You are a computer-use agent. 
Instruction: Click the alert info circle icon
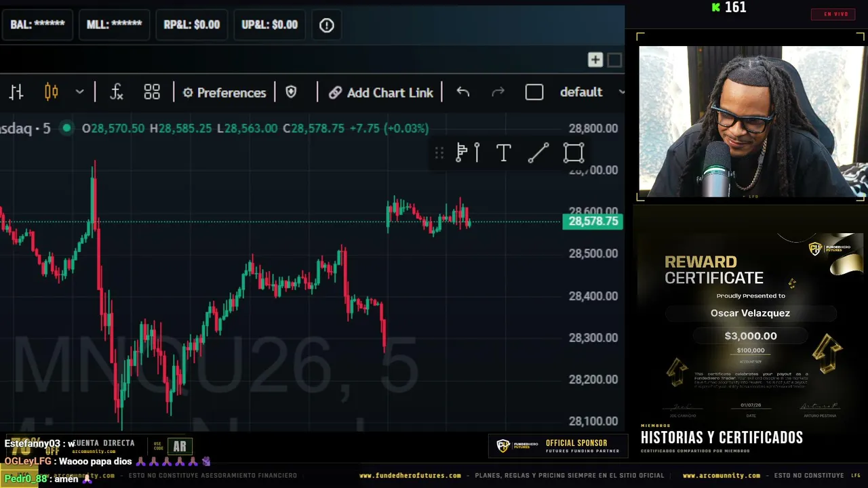[327, 25]
